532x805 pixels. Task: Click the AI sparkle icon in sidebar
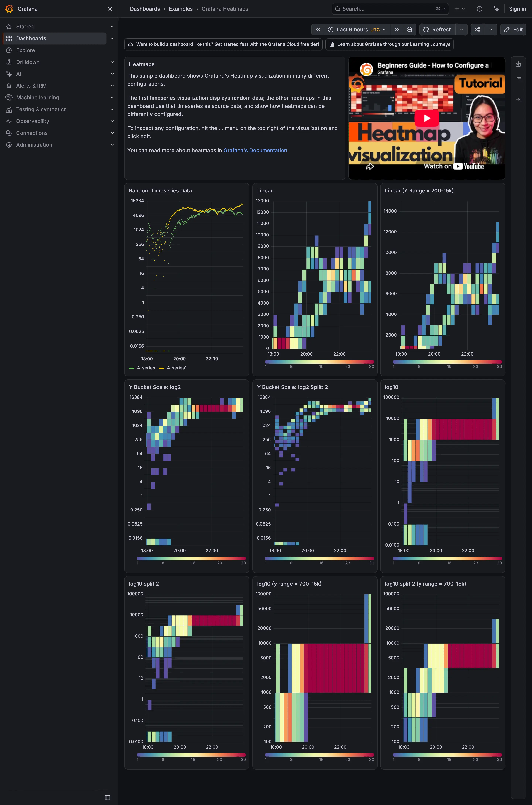pos(9,74)
